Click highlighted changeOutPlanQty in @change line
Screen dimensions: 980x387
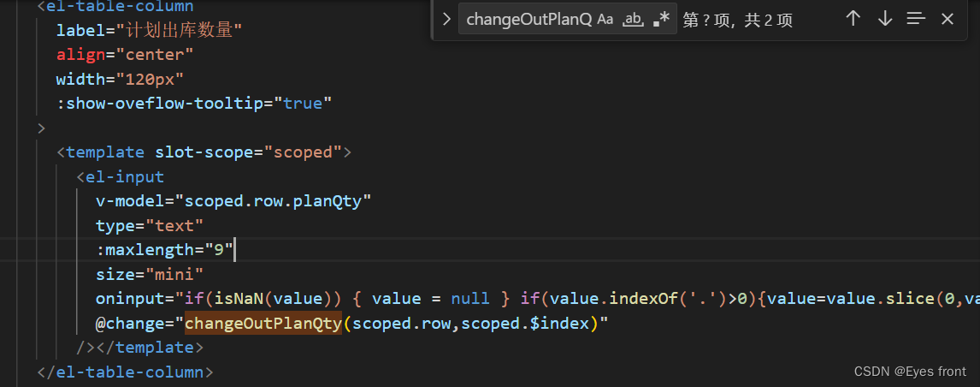point(263,324)
